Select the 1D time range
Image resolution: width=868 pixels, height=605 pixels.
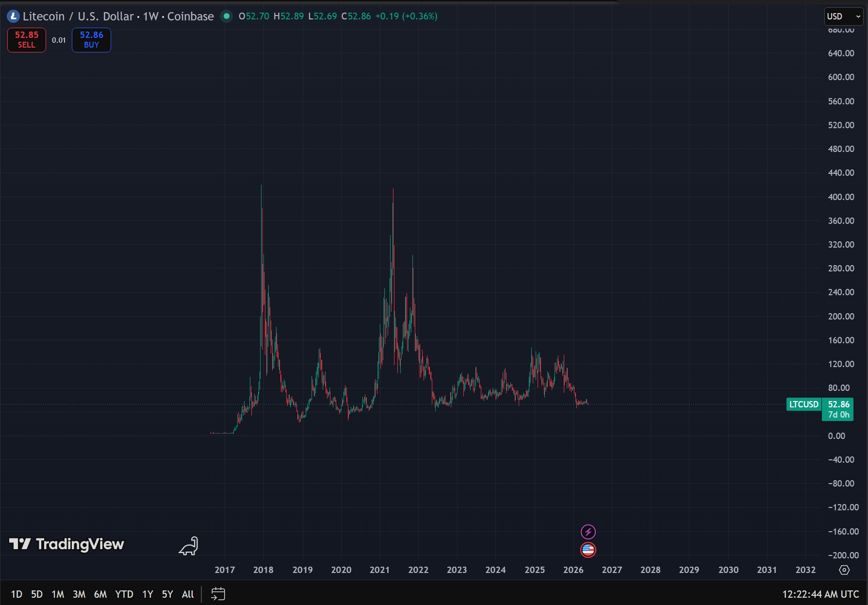pos(16,594)
